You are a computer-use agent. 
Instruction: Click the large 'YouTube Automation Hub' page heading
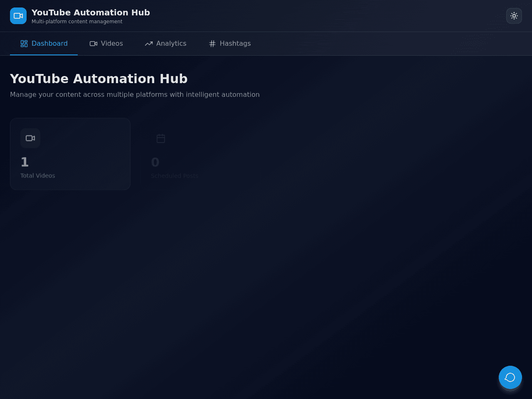99,79
